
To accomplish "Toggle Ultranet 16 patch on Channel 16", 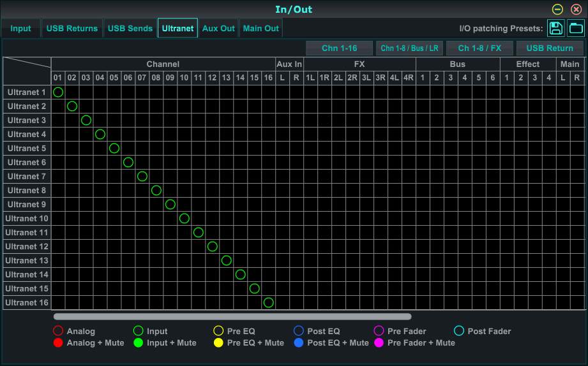I will [x=269, y=302].
